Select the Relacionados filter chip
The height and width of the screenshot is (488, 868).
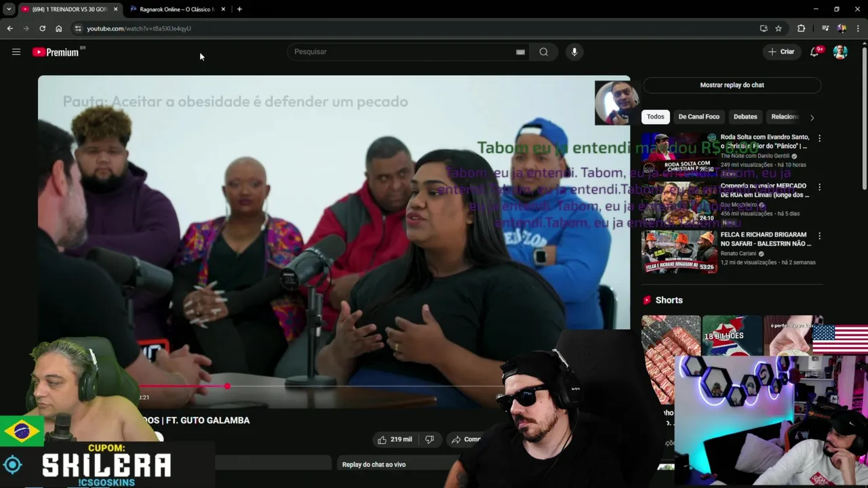pos(785,117)
